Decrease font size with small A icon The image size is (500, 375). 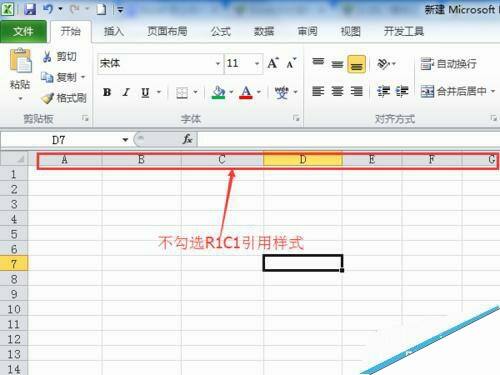point(291,63)
